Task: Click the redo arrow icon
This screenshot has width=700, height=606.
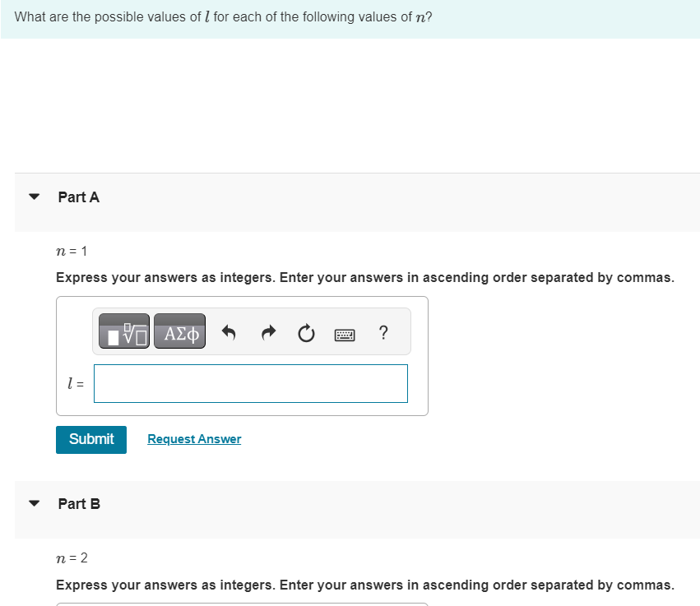Action: [x=267, y=333]
